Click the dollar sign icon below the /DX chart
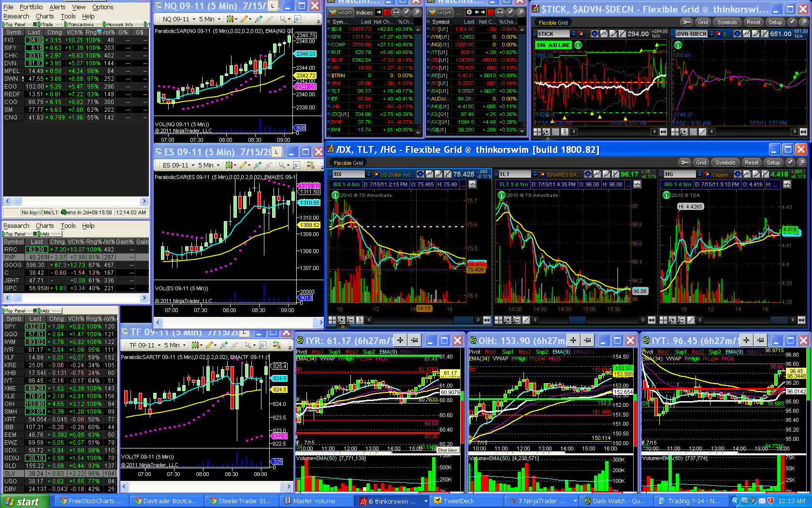812x508 pixels. click(360, 320)
